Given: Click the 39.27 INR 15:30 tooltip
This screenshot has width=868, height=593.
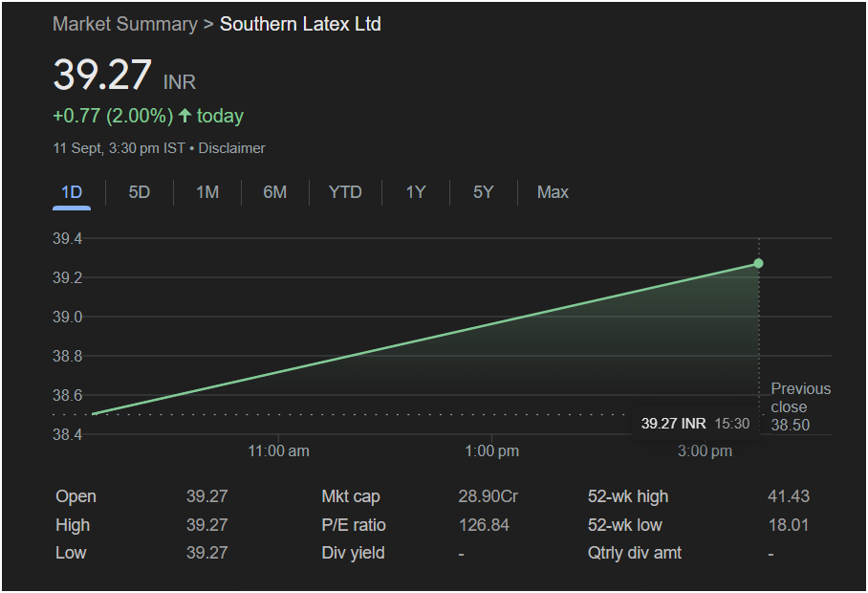Looking at the screenshot, I should (x=695, y=424).
